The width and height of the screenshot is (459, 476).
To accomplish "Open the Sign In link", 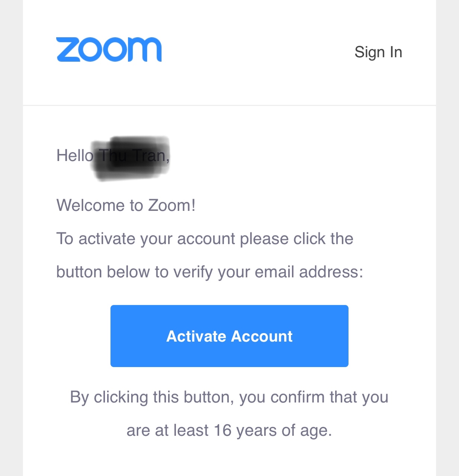I will [378, 52].
